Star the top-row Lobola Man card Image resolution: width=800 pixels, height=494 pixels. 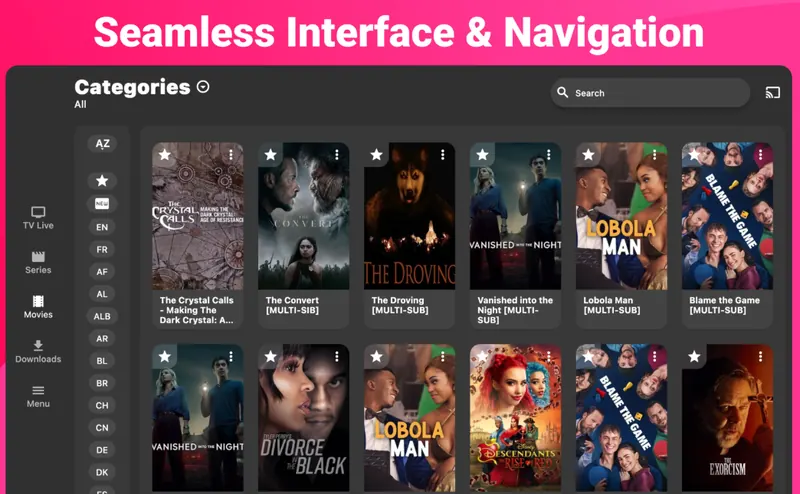(x=588, y=155)
